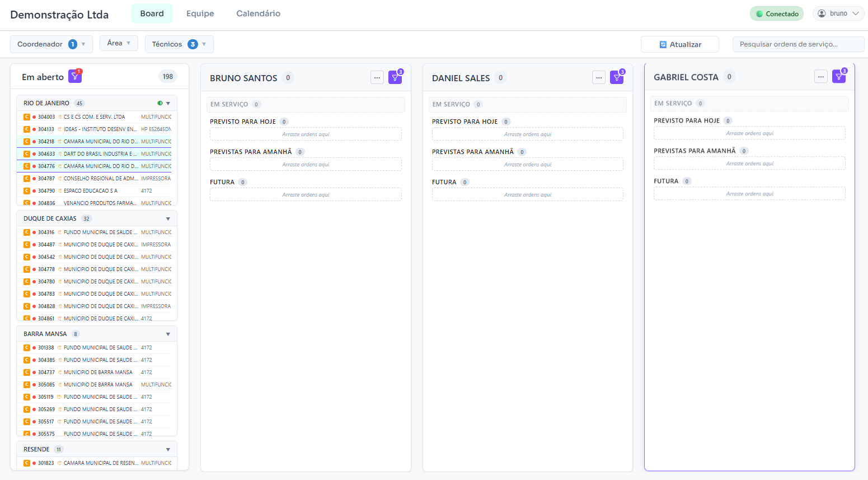Click the Atualizar button
Viewport: 868px width, 480px height.
coord(679,44)
